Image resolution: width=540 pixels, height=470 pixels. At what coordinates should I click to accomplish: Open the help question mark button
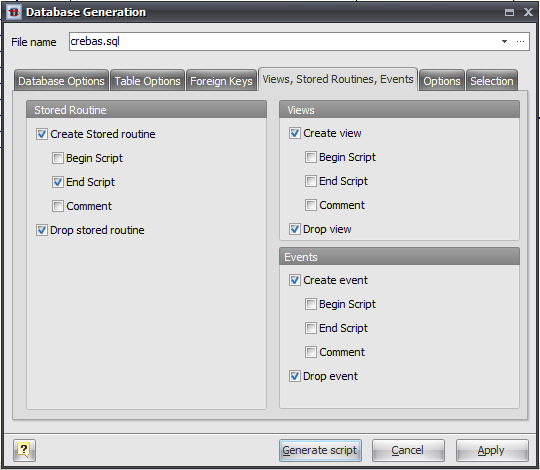pos(24,450)
